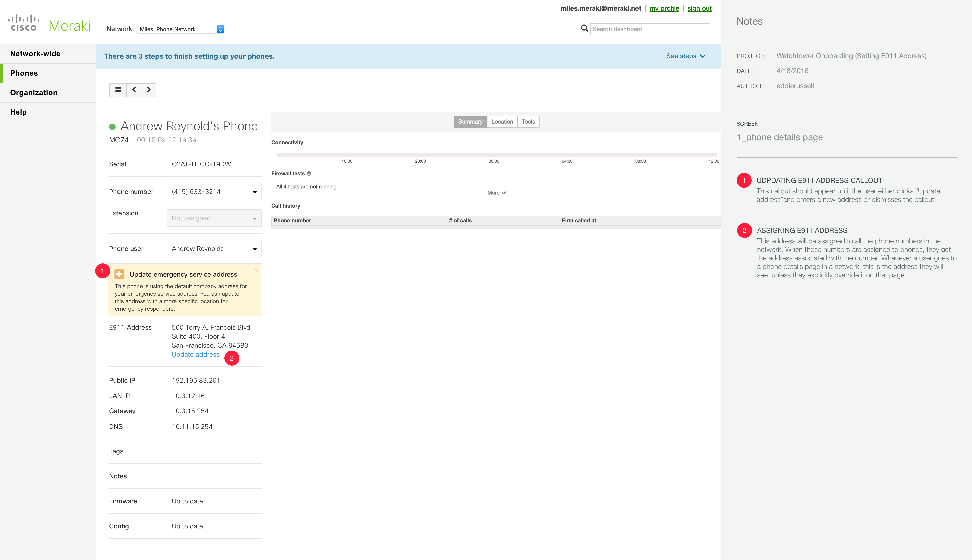Open the Phone number dropdown
The image size is (972, 560).
(214, 192)
